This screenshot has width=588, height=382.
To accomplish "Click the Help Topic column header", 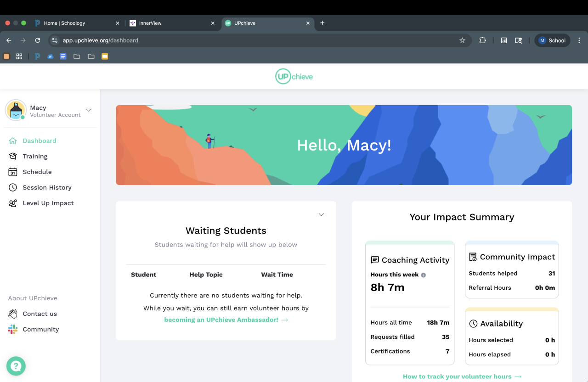I will pyautogui.click(x=206, y=275).
